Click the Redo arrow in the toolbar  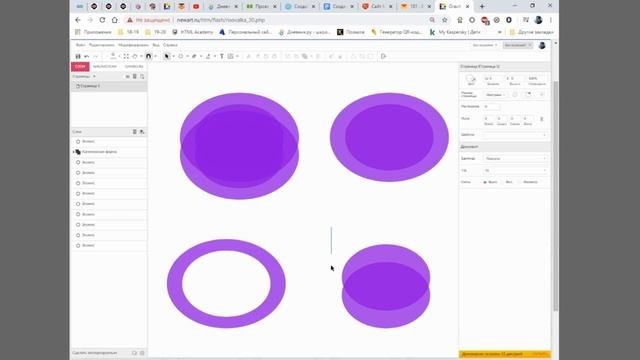pyautogui.click(x=95, y=56)
